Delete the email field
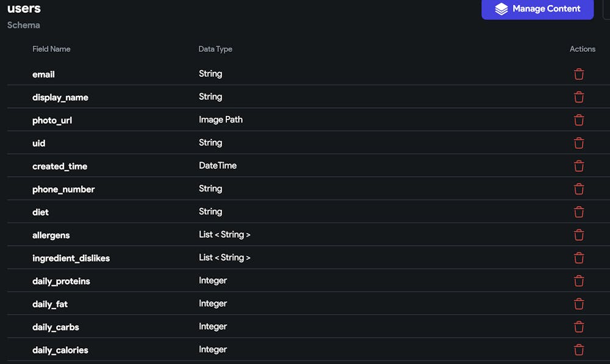This screenshot has width=610, height=364. [x=579, y=74]
